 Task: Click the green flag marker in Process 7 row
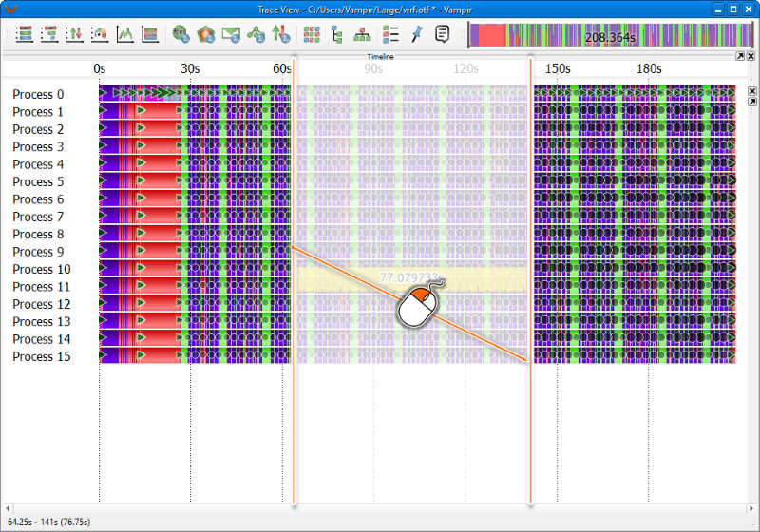[141, 215]
